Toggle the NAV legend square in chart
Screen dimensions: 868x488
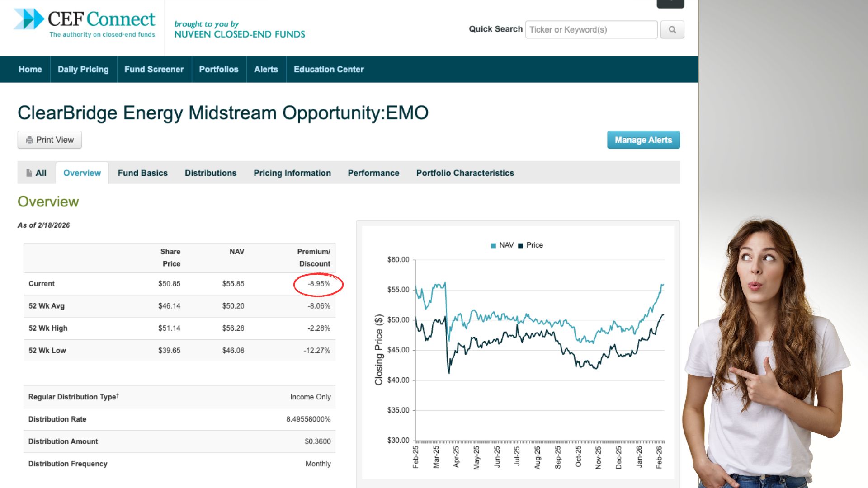click(493, 245)
